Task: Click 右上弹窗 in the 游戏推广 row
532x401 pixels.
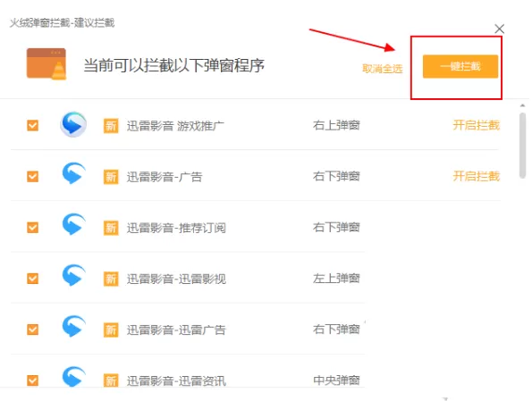Action: coord(336,125)
